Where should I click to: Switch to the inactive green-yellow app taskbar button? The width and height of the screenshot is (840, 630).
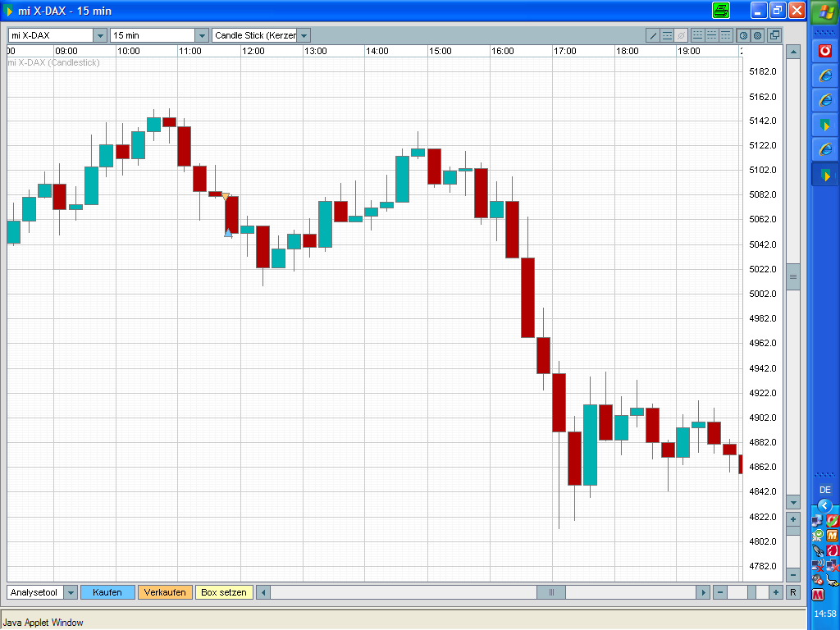(825, 126)
